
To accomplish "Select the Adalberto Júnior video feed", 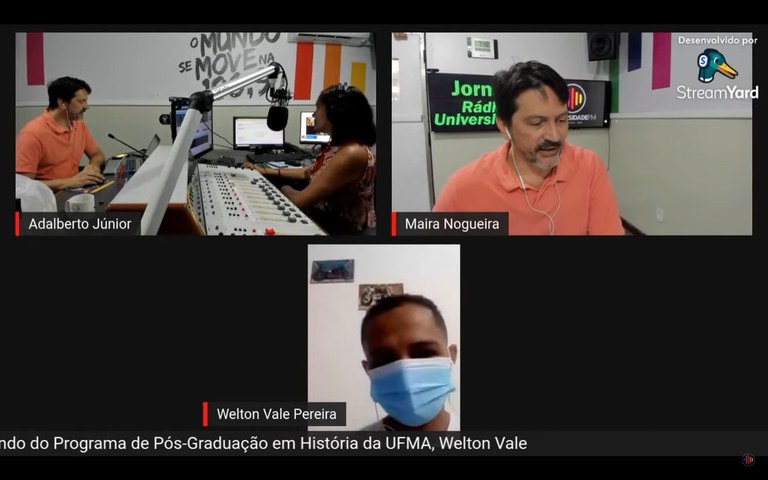I will pos(195,134).
